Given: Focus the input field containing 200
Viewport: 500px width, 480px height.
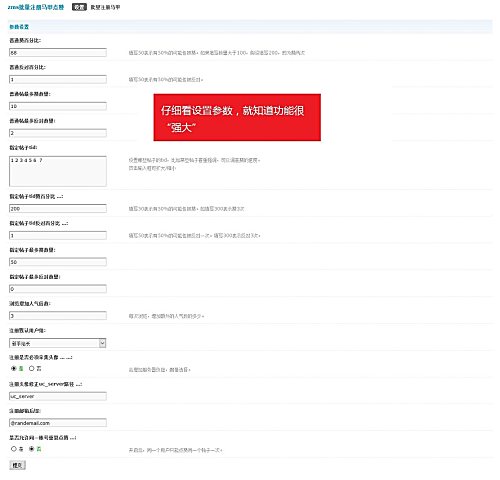Looking at the screenshot, I should point(58,209).
